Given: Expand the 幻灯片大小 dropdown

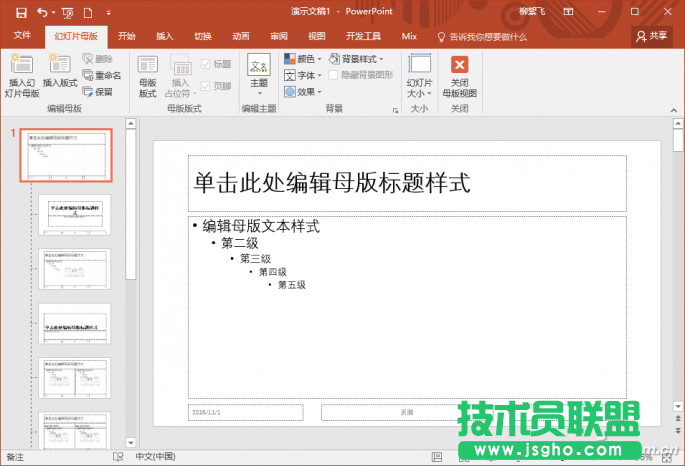Looking at the screenshot, I should coord(419,74).
